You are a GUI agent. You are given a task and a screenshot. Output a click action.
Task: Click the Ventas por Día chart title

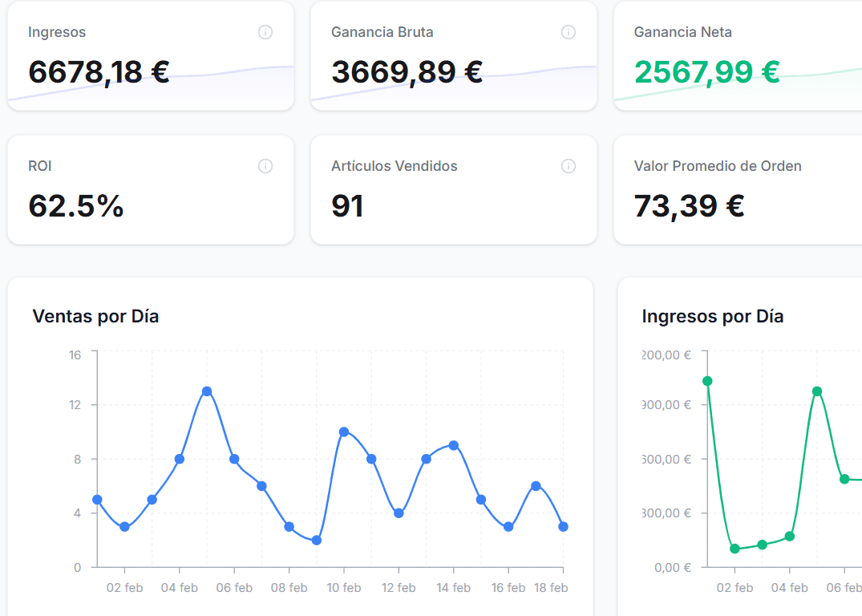pyautogui.click(x=95, y=316)
